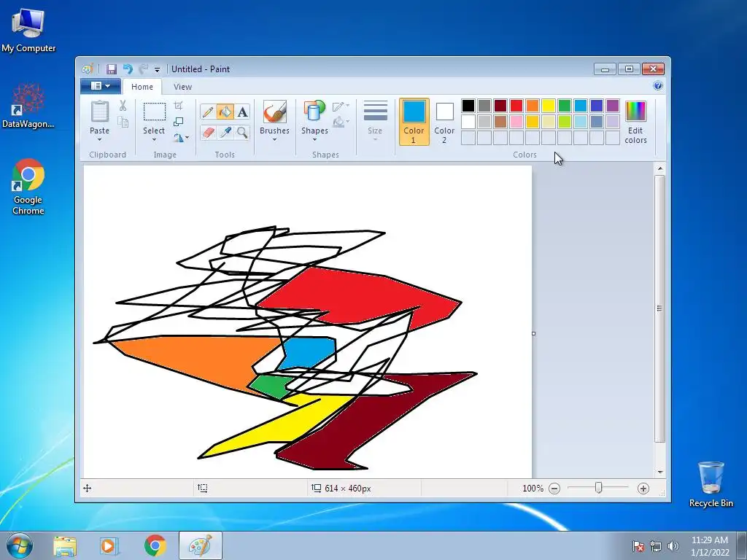
Task: Choose purple color swatch
Action: pyautogui.click(x=613, y=105)
